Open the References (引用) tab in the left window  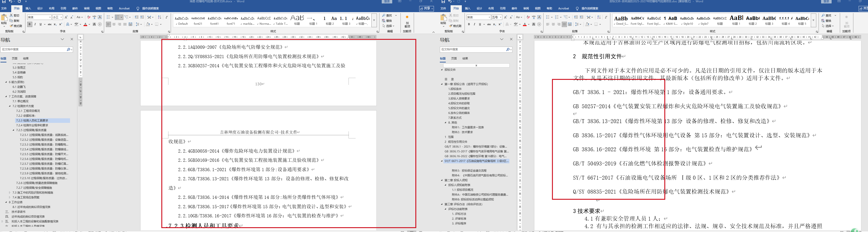click(63, 8)
